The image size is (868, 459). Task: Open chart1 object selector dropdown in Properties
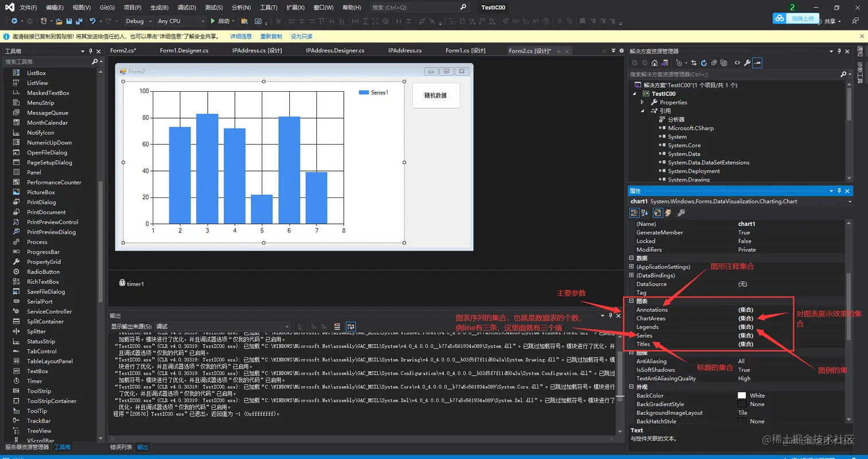[x=850, y=201]
